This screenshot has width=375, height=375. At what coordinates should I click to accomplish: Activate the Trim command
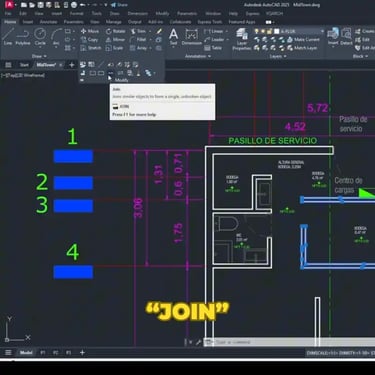pyautogui.click(x=138, y=31)
